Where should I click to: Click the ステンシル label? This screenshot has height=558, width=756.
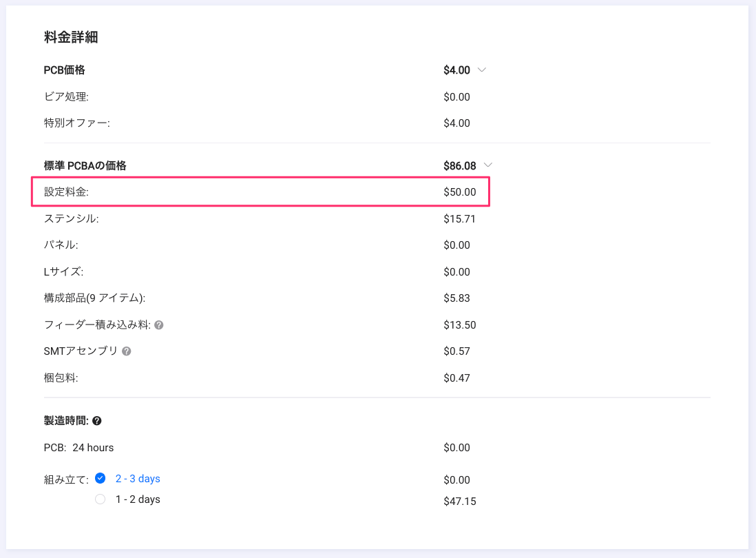[x=71, y=219]
